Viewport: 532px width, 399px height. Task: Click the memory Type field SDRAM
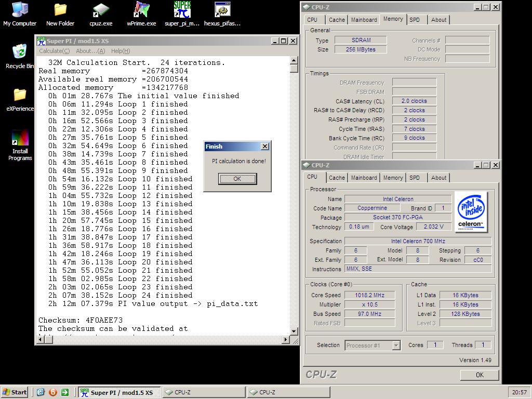[361, 40]
